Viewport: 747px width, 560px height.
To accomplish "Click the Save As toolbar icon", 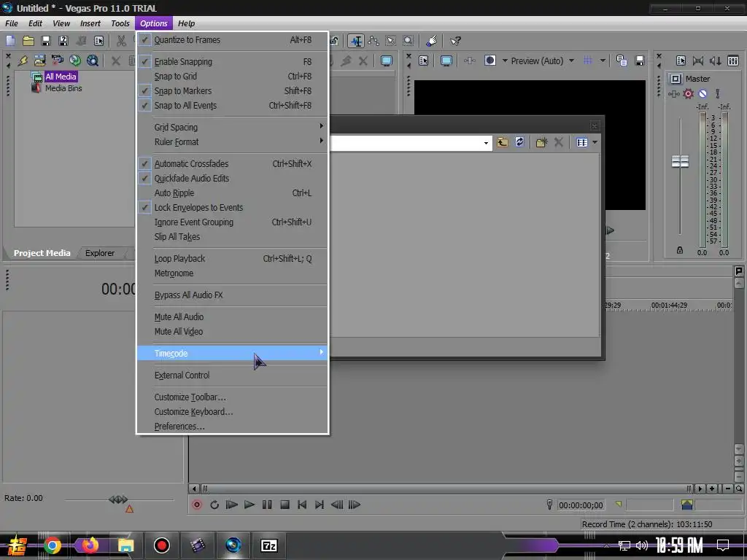I will pos(63,41).
